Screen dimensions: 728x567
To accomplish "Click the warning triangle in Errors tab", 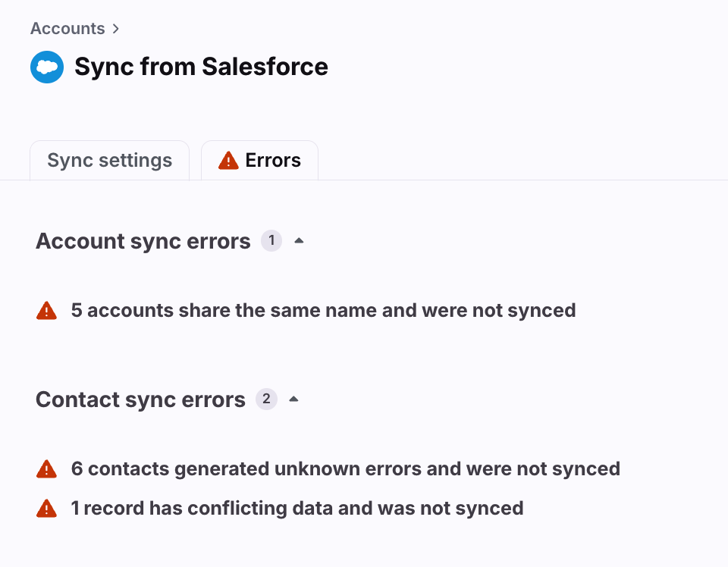I will pyautogui.click(x=228, y=161).
